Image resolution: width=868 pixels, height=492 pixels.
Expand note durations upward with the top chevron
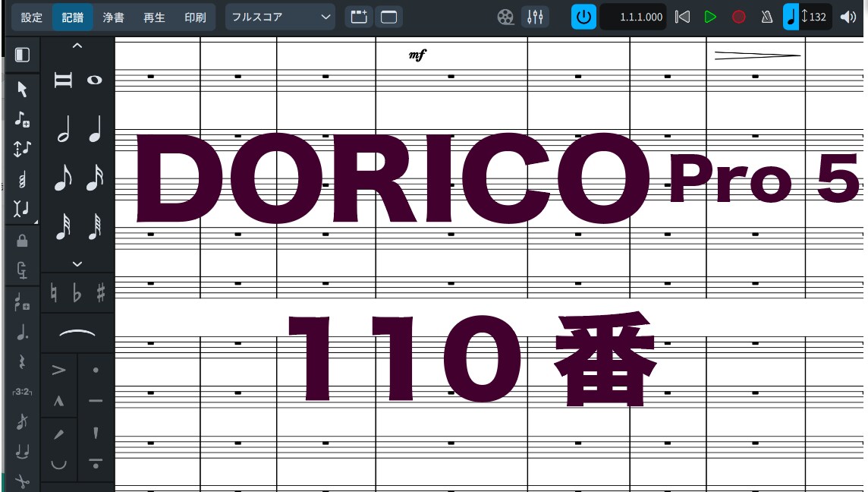[x=77, y=46]
